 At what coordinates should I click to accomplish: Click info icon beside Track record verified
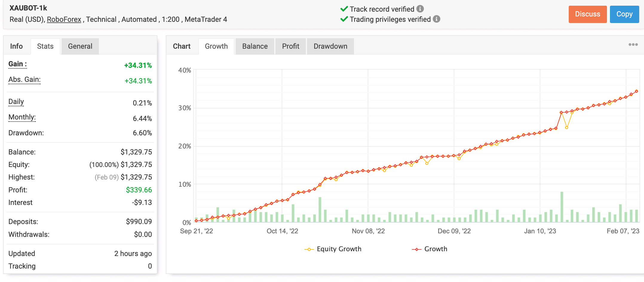pos(421,9)
